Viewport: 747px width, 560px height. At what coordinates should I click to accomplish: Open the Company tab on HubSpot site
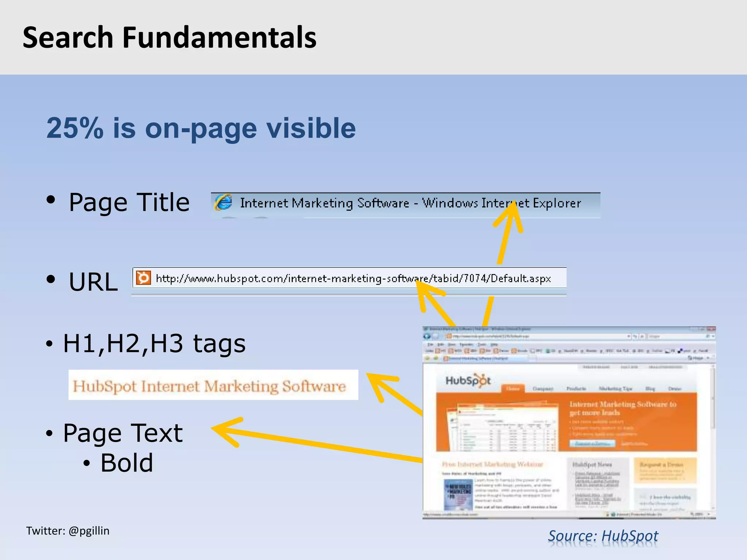[543, 389]
